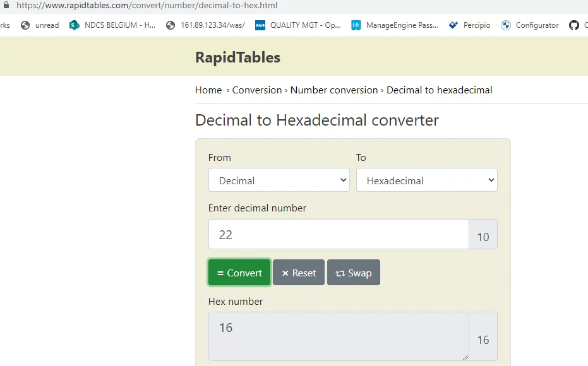
Task: Click the Reset button
Action: pos(299,273)
